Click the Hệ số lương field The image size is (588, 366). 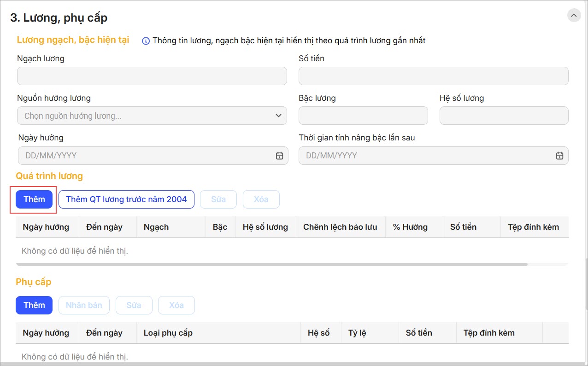point(504,116)
